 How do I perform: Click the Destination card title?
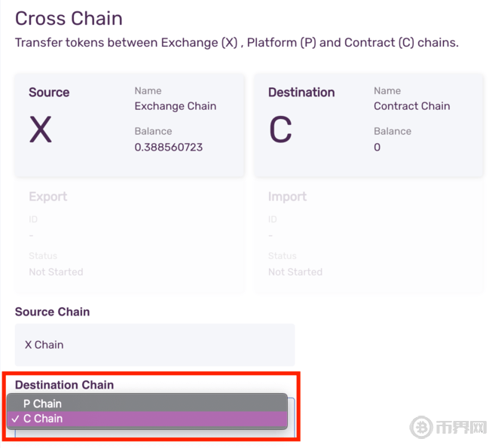pyautogui.click(x=301, y=93)
